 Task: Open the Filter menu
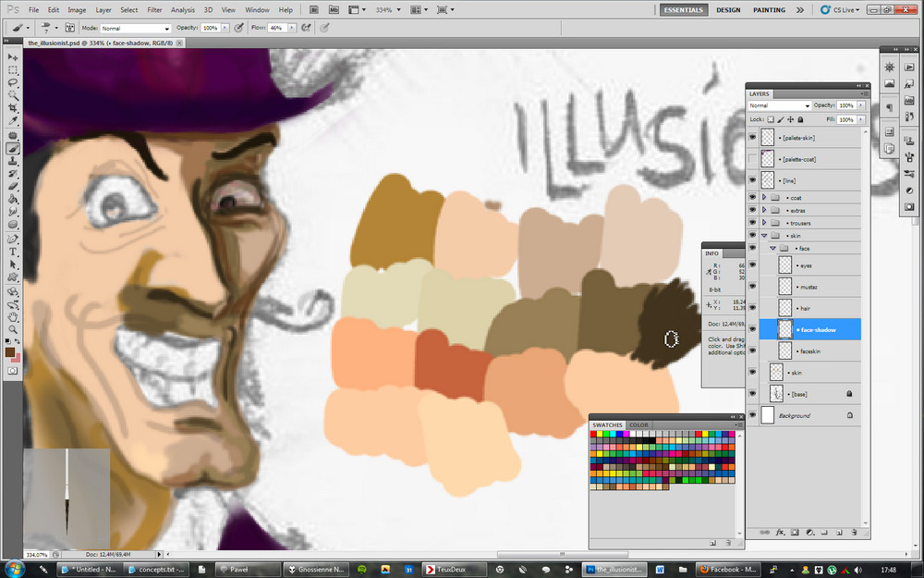tap(154, 10)
